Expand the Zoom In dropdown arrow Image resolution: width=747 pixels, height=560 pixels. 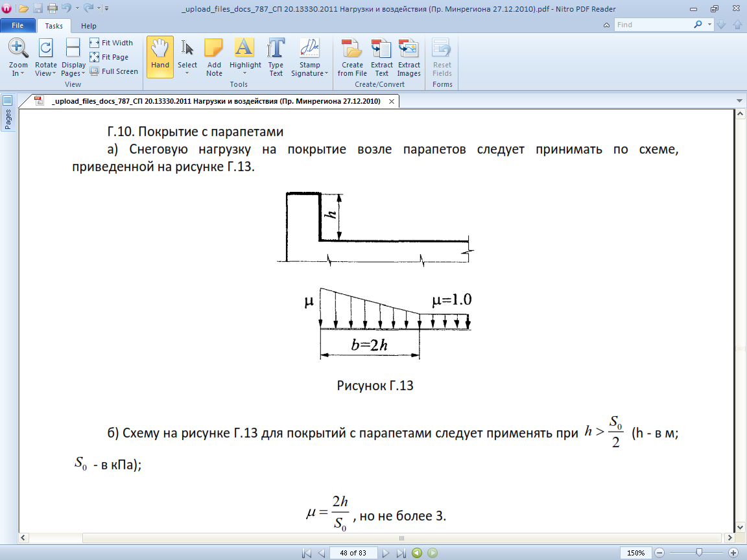point(23,73)
